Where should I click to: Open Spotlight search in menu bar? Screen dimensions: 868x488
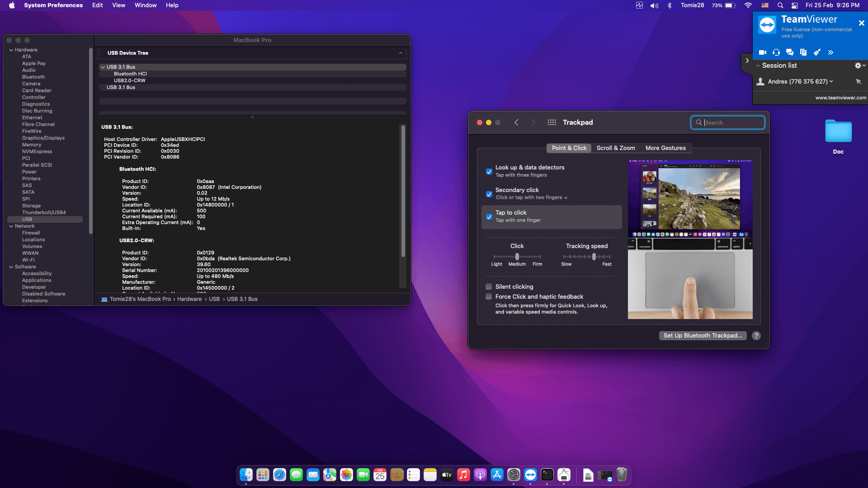[x=780, y=5]
